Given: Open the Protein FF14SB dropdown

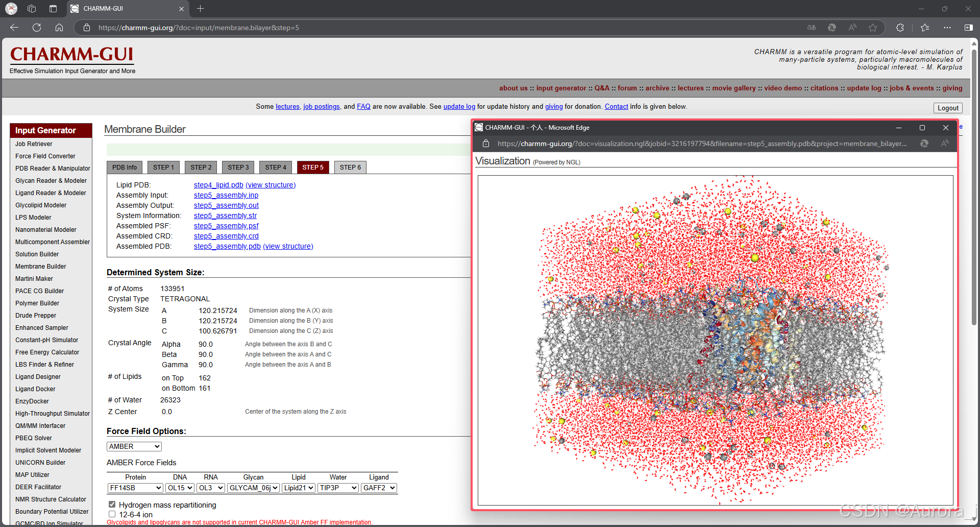Looking at the screenshot, I should tap(135, 488).
